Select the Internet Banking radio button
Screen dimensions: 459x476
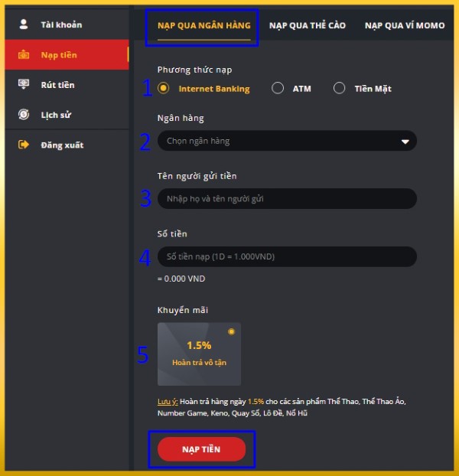[x=163, y=88]
